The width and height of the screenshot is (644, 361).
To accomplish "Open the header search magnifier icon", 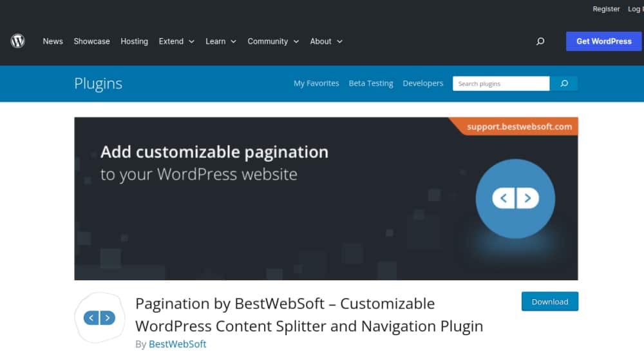I will click(540, 41).
